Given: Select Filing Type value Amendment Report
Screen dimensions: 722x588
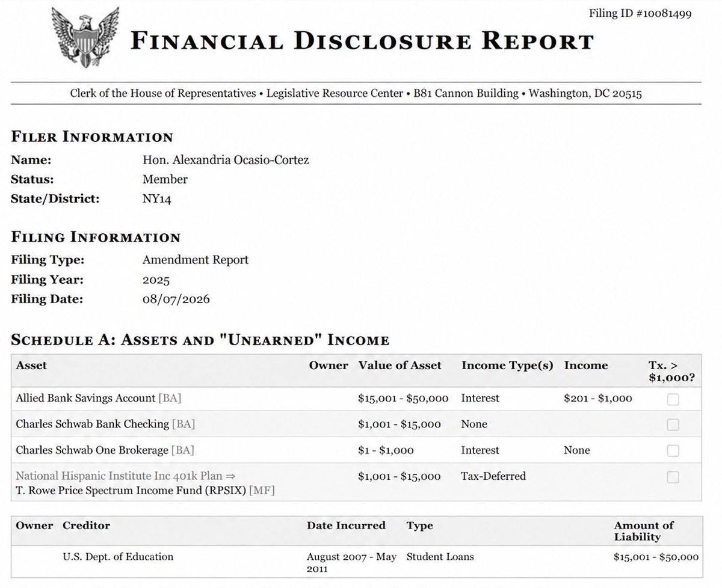Looking at the screenshot, I should [x=195, y=260].
